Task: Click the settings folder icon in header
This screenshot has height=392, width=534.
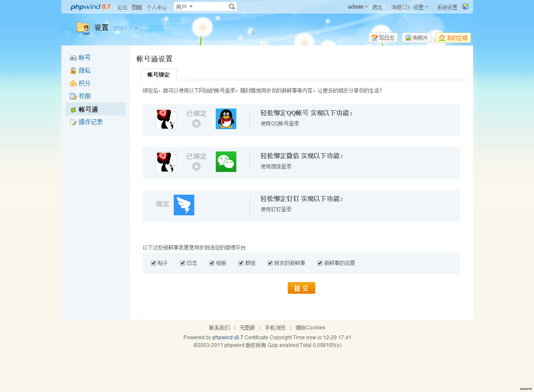Action: [x=83, y=28]
